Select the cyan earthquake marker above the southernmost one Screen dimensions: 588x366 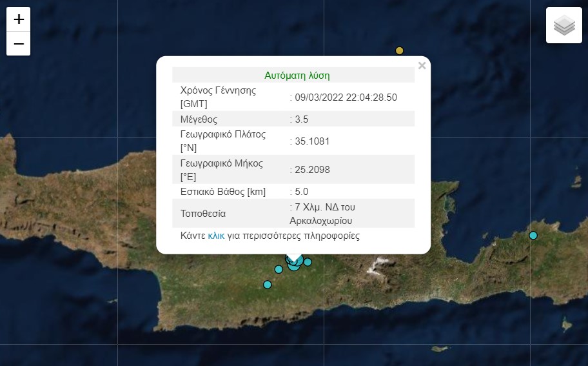pyautogui.click(x=279, y=269)
